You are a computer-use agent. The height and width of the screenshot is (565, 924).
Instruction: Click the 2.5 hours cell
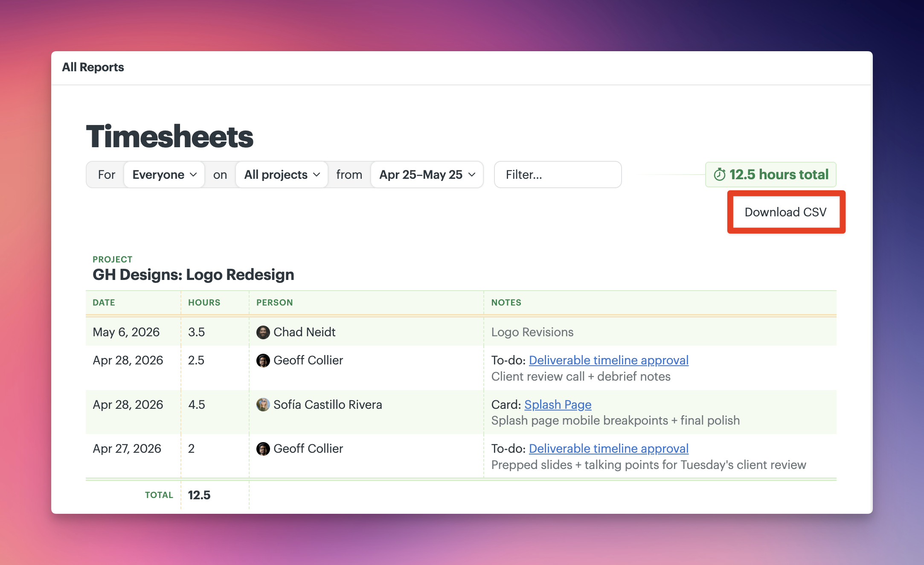196,360
